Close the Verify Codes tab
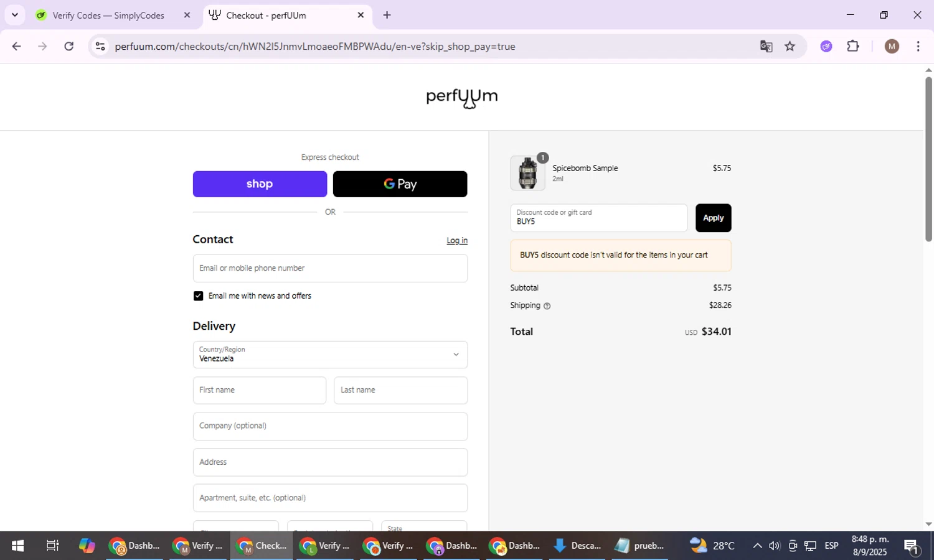934x560 pixels. [187, 15]
